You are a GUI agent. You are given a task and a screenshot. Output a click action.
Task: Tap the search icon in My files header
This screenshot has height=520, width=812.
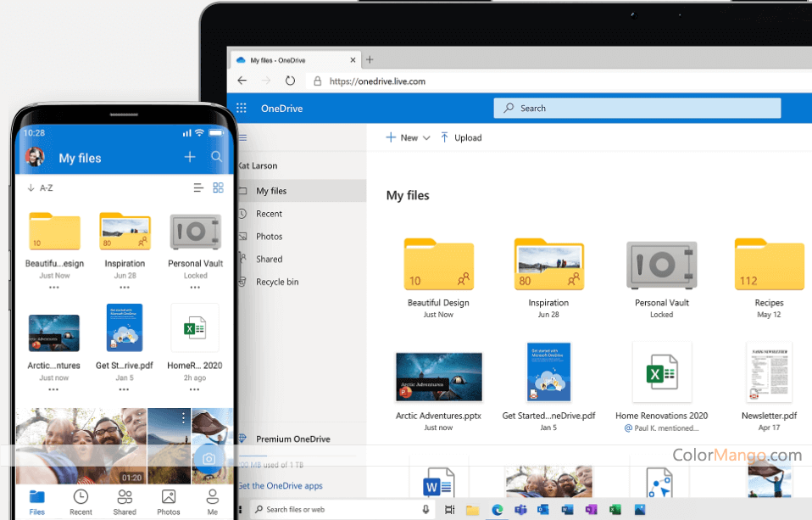(216, 158)
